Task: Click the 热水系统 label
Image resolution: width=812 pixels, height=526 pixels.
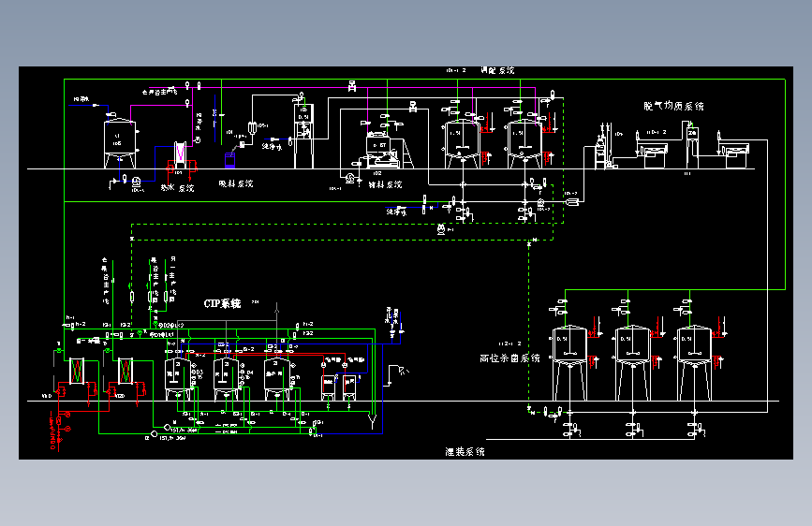Action: 177,188
